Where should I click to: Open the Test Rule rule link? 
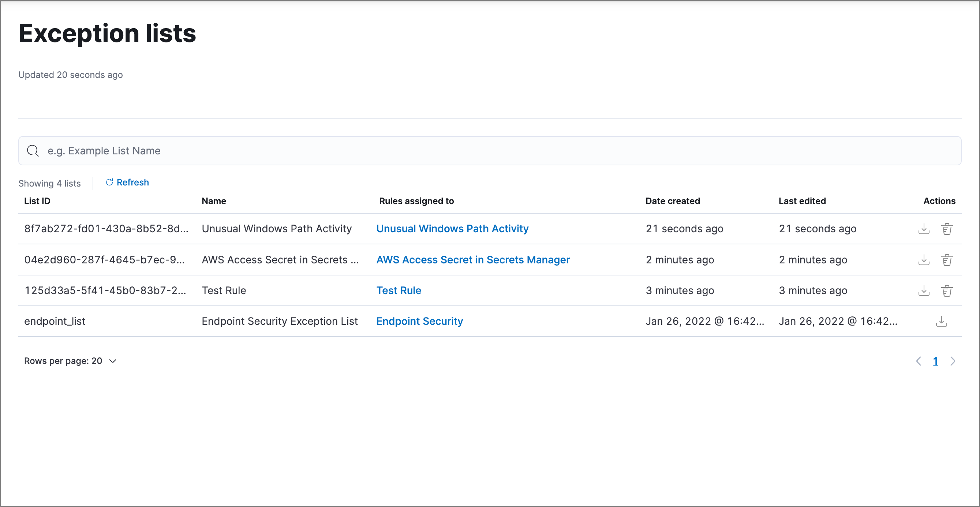tap(399, 290)
